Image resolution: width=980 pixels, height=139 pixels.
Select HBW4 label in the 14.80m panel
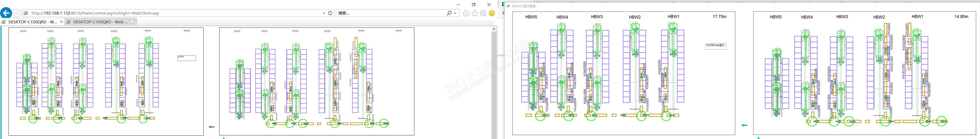click(807, 17)
